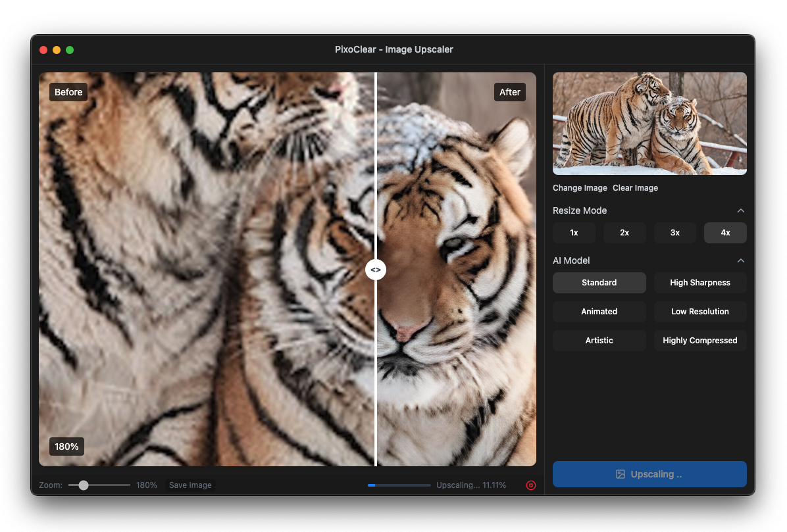Switch resize mode to 3x

pyautogui.click(x=674, y=232)
